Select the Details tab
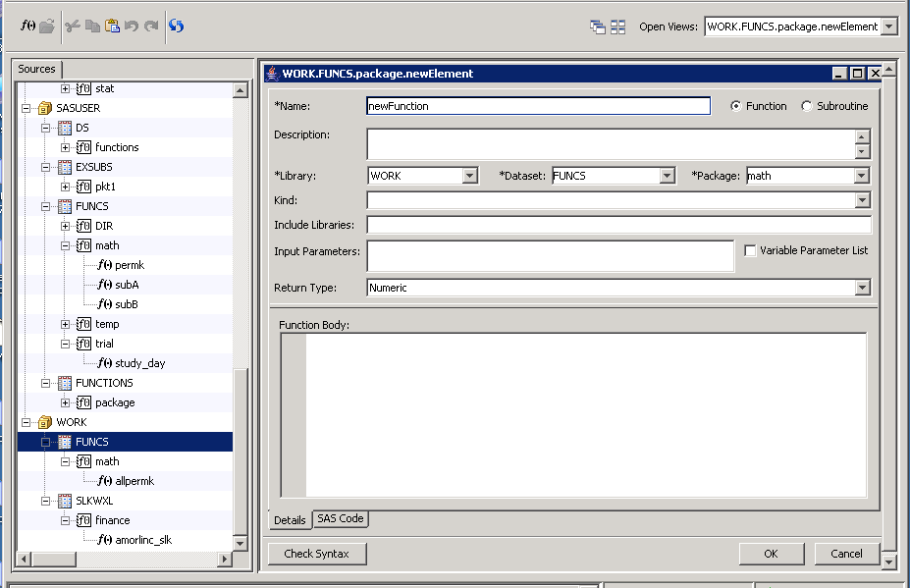 point(289,519)
